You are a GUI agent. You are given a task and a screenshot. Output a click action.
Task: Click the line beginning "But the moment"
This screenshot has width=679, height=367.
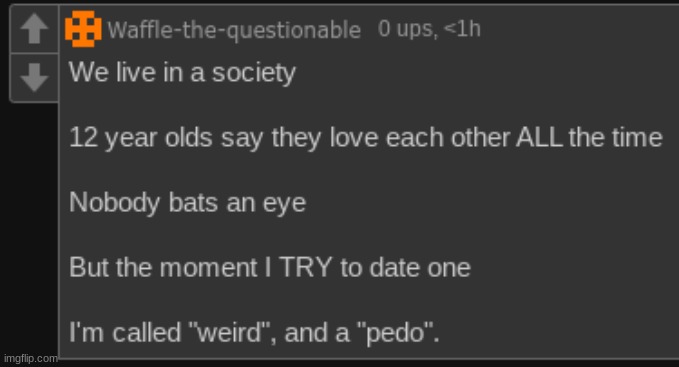[x=270, y=268]
